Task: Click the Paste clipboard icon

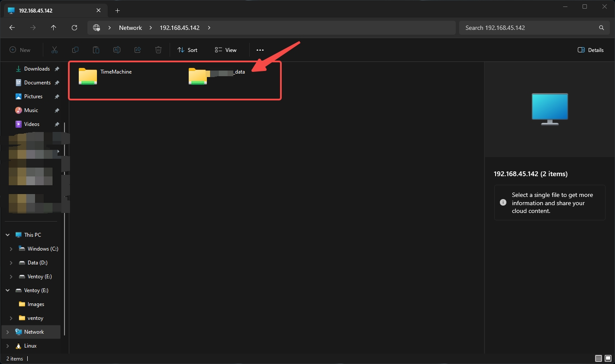Action: click(x=96, y=50)
